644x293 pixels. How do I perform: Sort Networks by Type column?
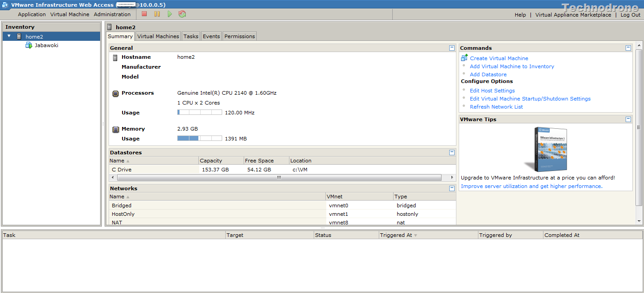pyautogui.click(x=425, y=197)
